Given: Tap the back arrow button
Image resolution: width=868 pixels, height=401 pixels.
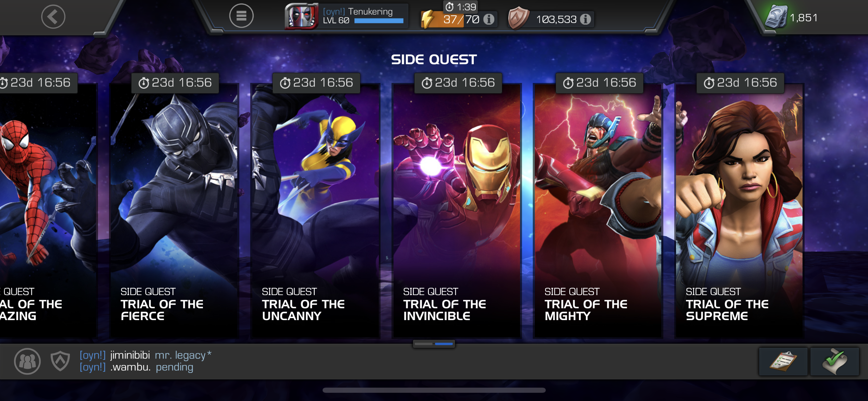Looking at the screenshot, I should 53,16.
